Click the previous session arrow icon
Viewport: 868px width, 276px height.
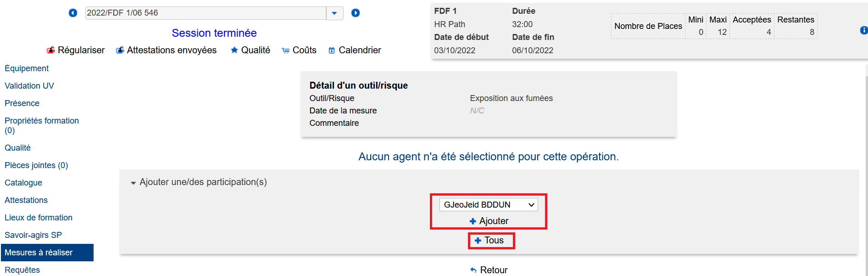click(x=73, y=13)
